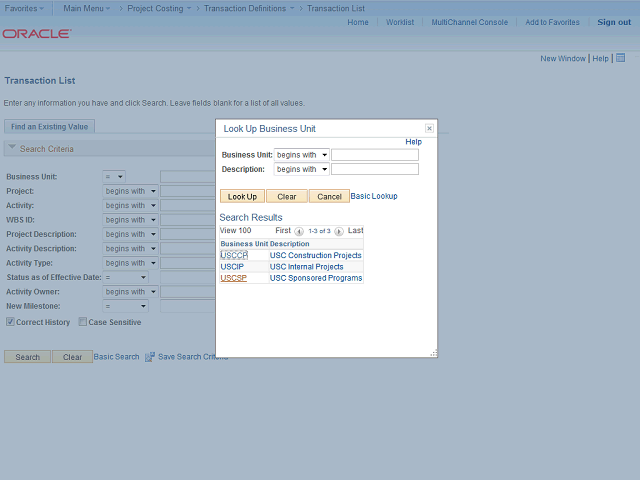Click the Last link in Search Results

(356, 231)
